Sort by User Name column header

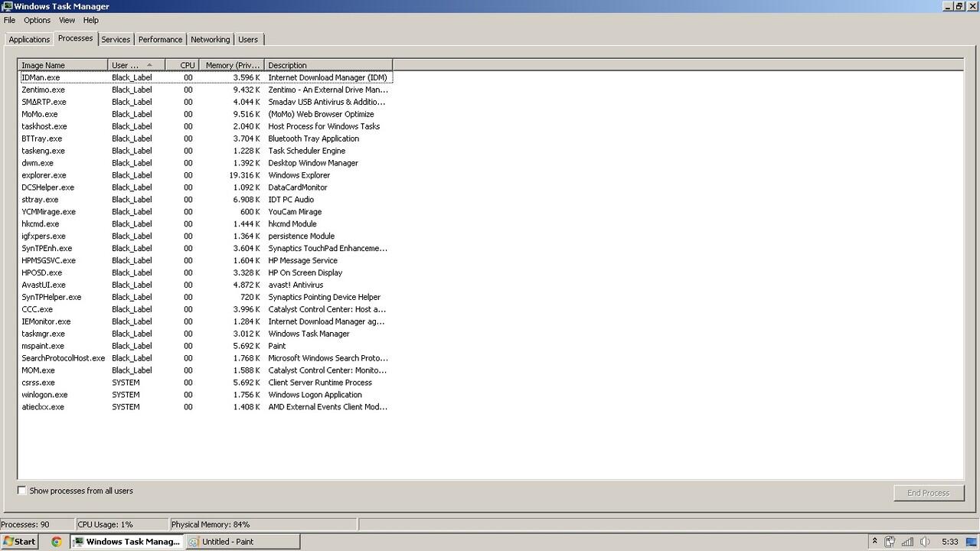point(136,65)
